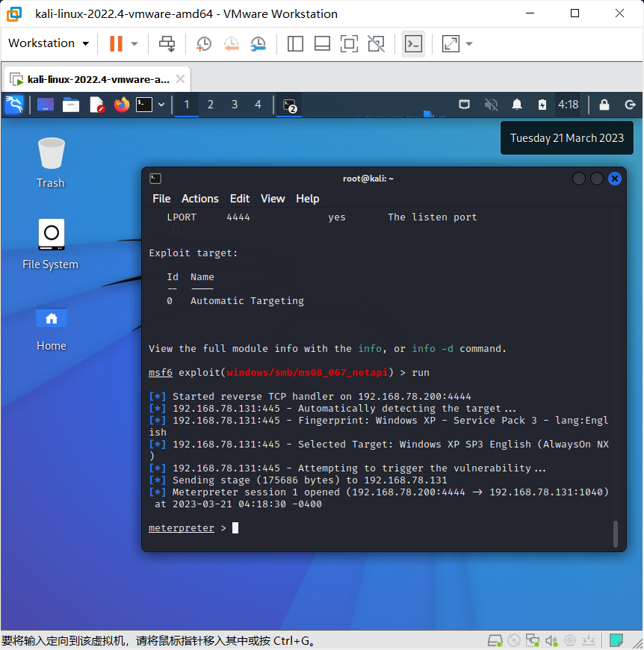Open the Kali applications menu
Image resolution: width=644 pixels, height=650 pixels.
14,105
